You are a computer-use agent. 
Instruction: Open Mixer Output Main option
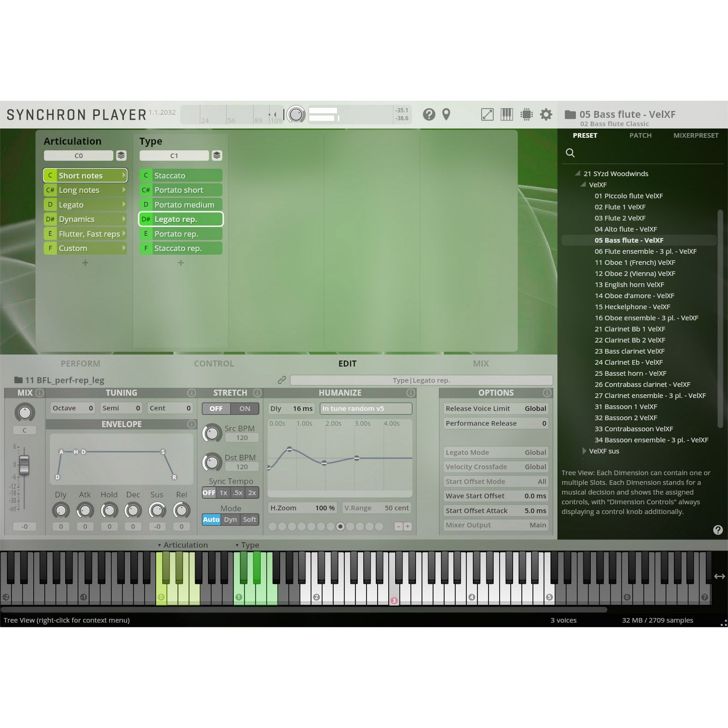click(x=496, y=525)
